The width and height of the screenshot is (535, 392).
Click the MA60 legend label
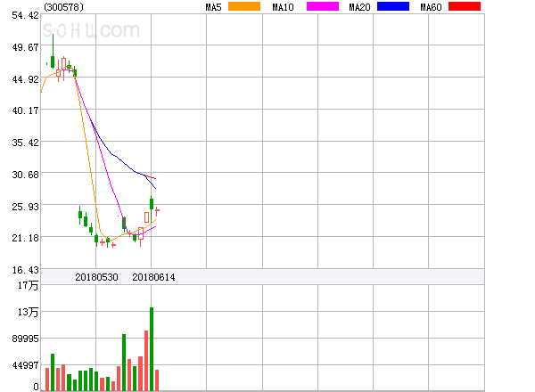431,7
